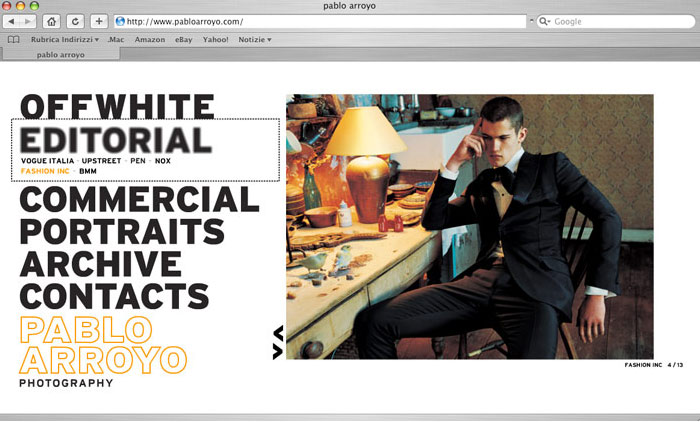The image size is (700, 422).
Task: Open the PORTRAITS section
Action: click(122, 231)
